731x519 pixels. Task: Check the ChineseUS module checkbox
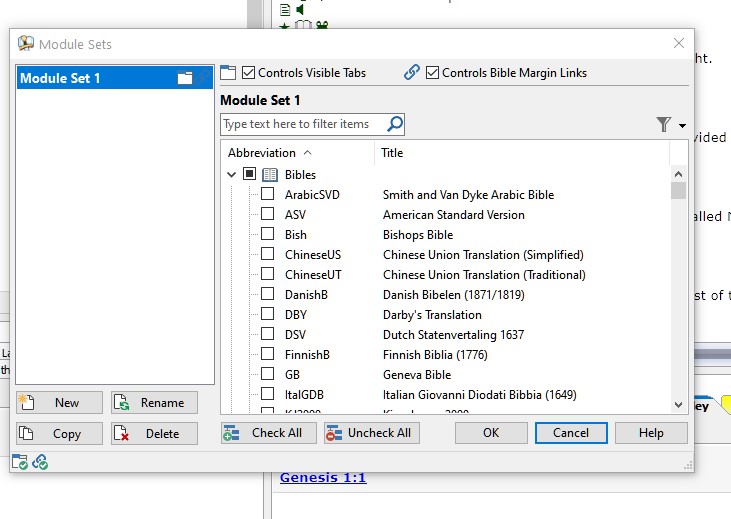pos(267,254)
